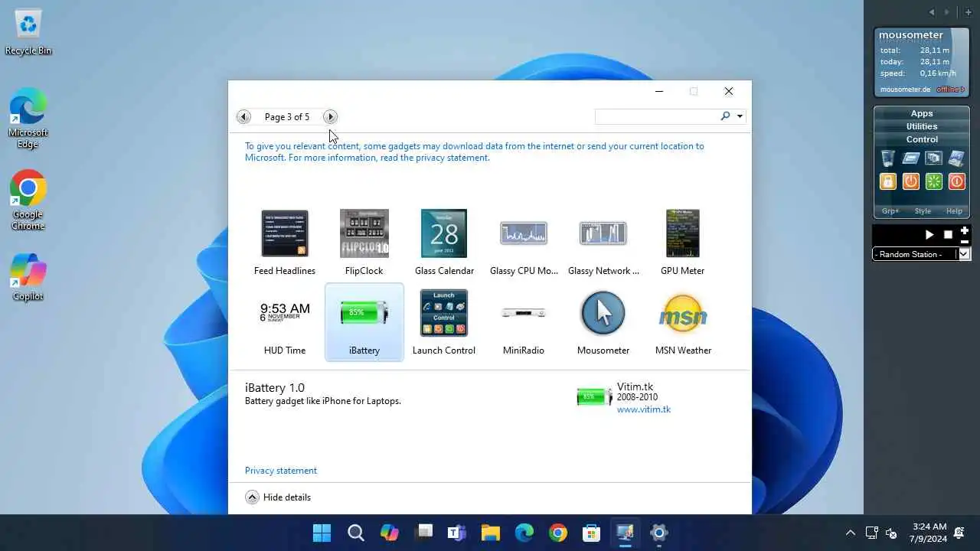The width and height of the screenshot is (980, 551).
Task: Click second blue icon in Launch Control gadget
Action: 910,158
